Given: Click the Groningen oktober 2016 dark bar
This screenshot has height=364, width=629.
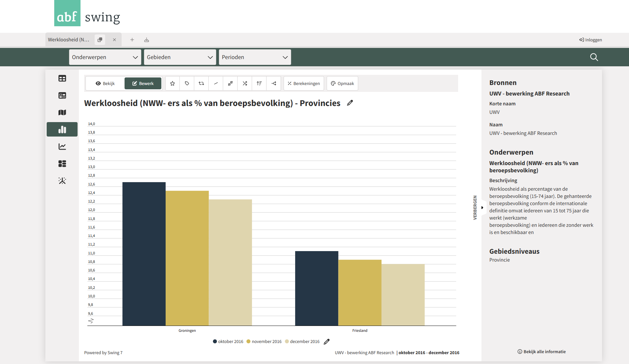Looking at the screenshot, I should 144,254.
